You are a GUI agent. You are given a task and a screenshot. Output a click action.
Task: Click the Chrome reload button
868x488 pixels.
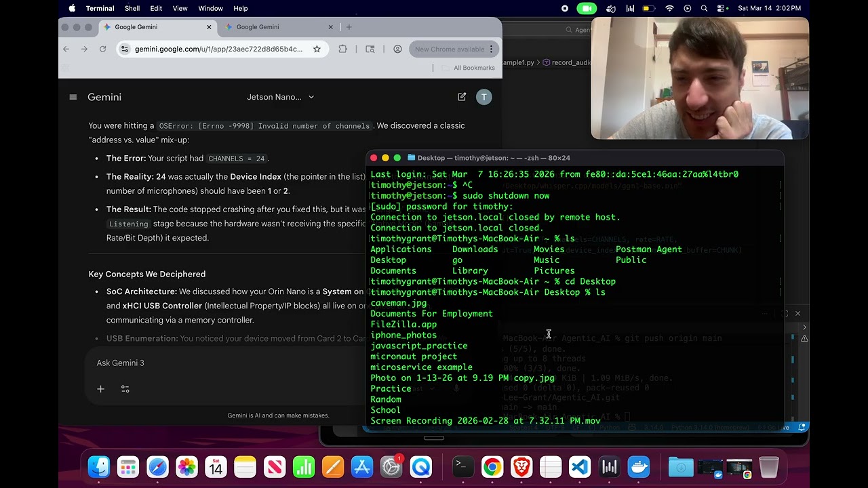point(102,49)
